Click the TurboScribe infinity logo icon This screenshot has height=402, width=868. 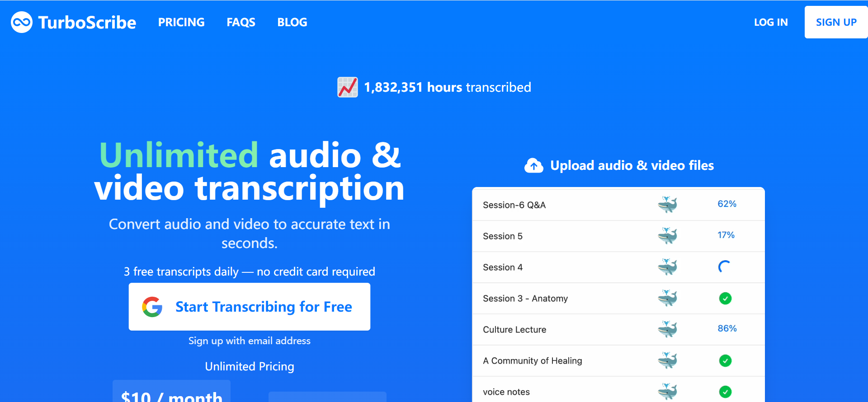click(22, 22)
